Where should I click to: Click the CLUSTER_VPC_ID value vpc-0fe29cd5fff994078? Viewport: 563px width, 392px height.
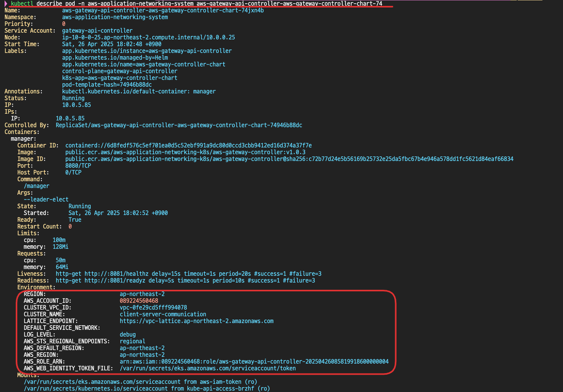point(153,307)
